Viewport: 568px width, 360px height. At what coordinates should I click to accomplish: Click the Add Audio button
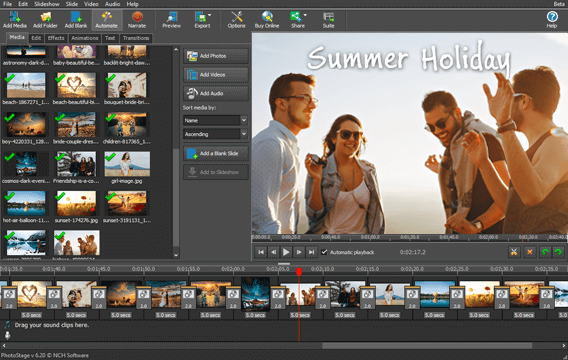point(216,93)
